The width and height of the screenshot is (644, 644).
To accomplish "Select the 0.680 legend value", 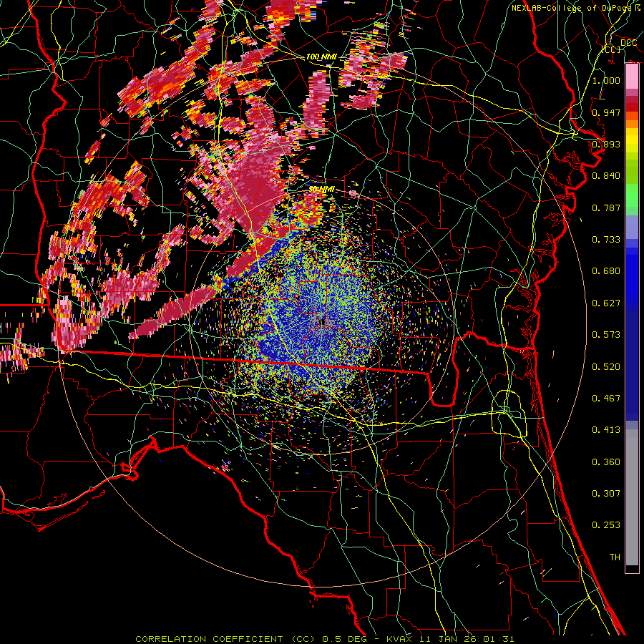I will [x=606, y=271].
